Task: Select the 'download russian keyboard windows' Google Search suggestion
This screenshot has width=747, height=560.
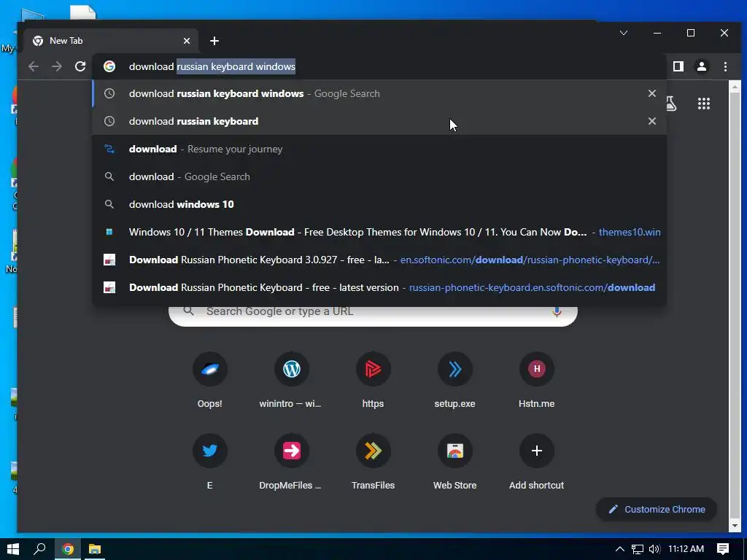Action: point(379,93)
